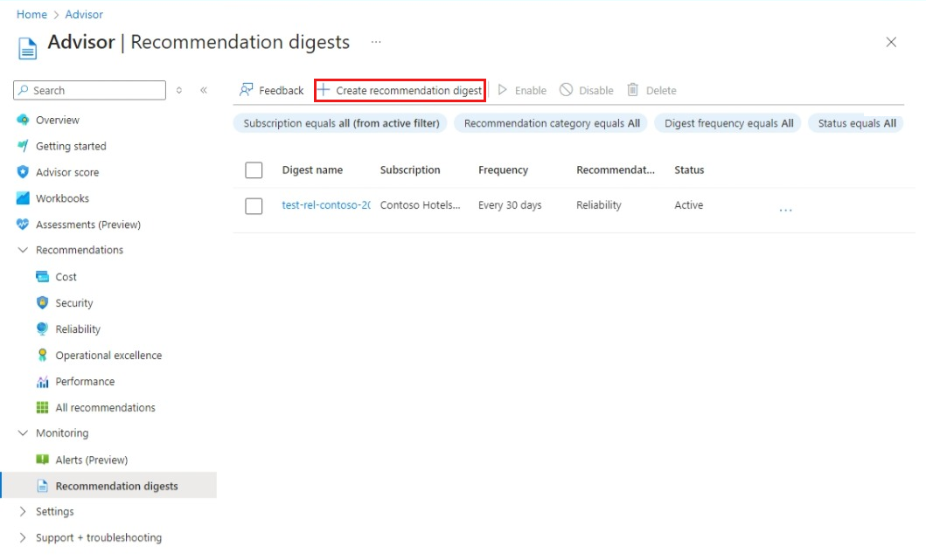Open the Digest frequency equals All filter

728,123
